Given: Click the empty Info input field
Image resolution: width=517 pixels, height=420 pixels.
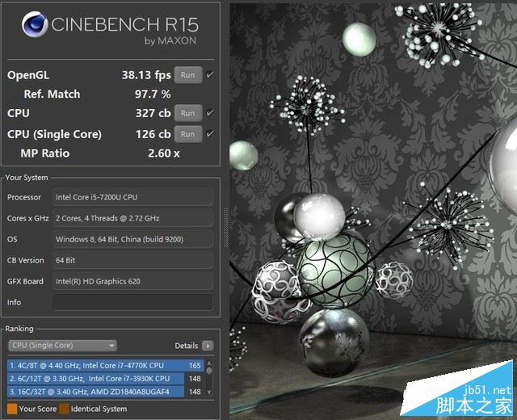Looking at the screenshot, I should click(x=132, y=302).
